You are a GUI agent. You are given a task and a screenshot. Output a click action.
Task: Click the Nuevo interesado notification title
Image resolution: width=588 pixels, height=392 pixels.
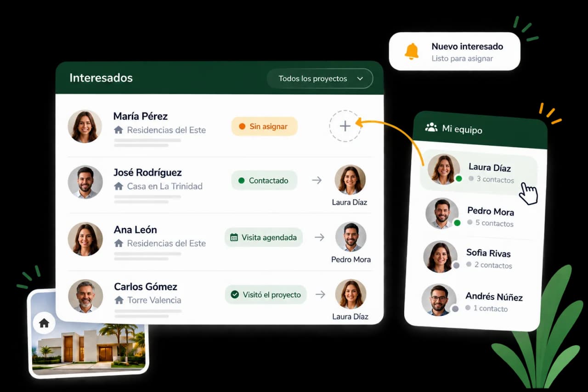[467, 46]
